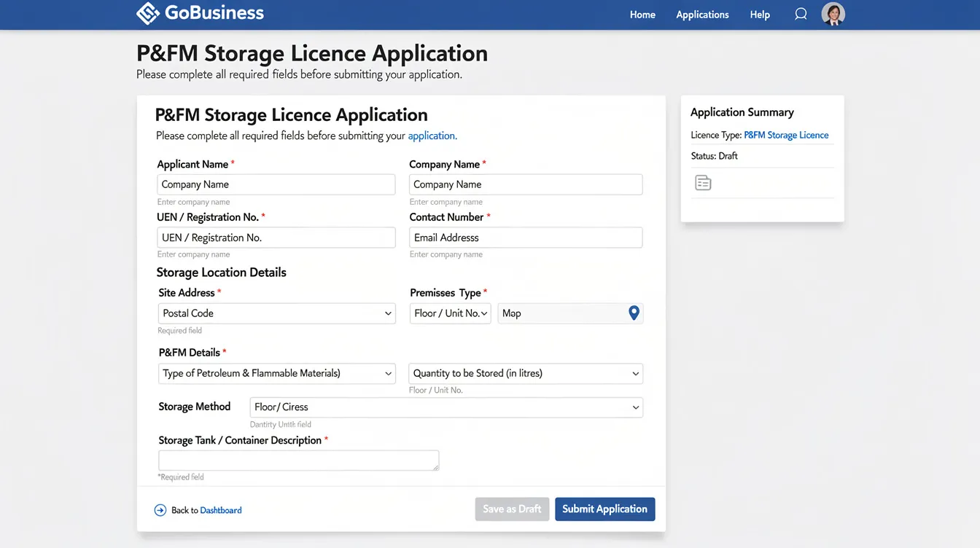Click the Contact Number input field
The width and height of the screenshot is (980, 548).
tap(526, 238)
